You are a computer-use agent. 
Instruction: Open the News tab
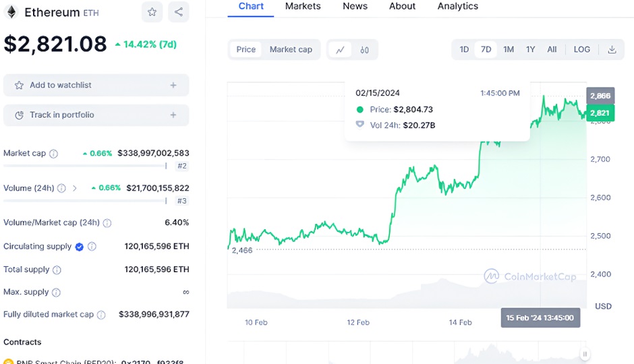click(x=355, y=7)
